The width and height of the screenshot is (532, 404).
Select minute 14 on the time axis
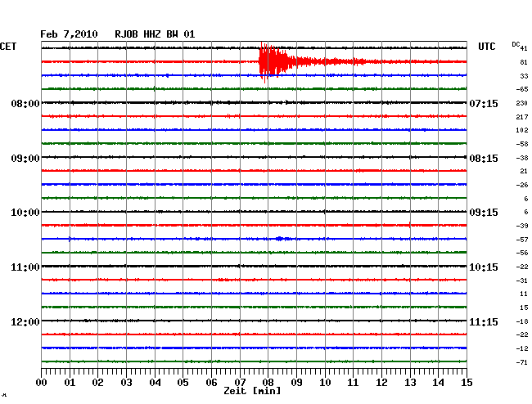tap(438, 382)
